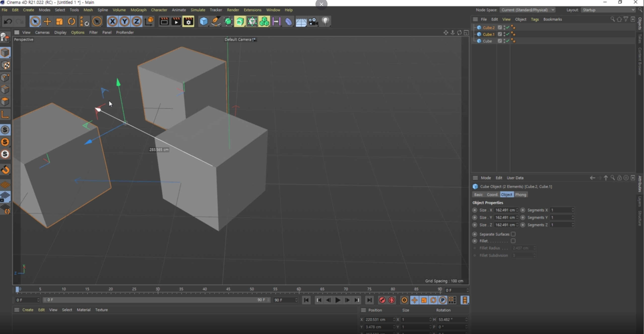Expand the Layout Startup dropdown
644x334 pixels.
pos(608,10)
